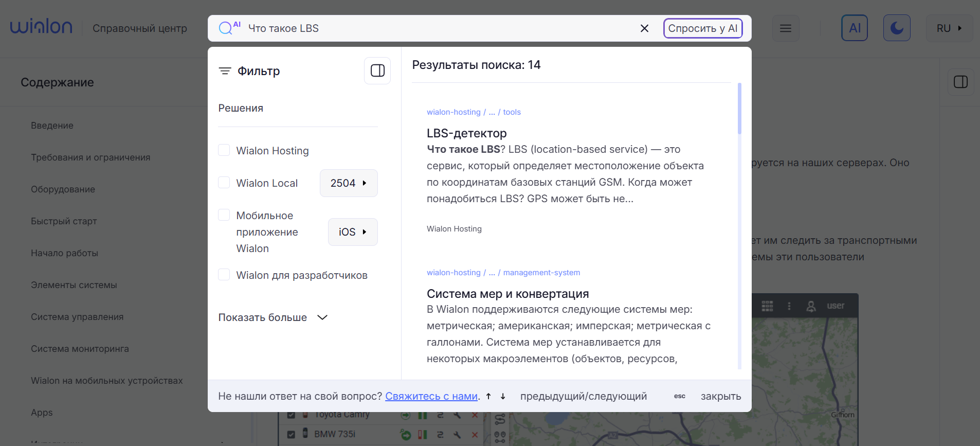
Task: Click the 'Результаты поиска: 14' heading
Action: [x=476, y=65]
